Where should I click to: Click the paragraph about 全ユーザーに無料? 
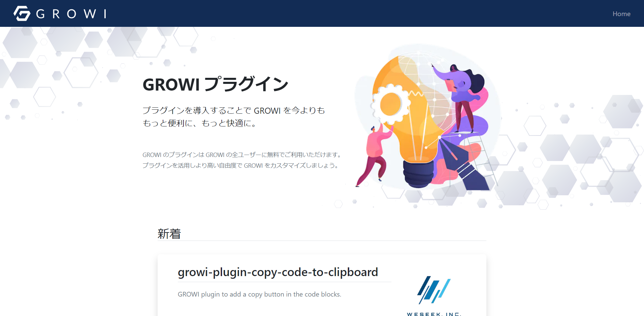(x=242, y=160)
